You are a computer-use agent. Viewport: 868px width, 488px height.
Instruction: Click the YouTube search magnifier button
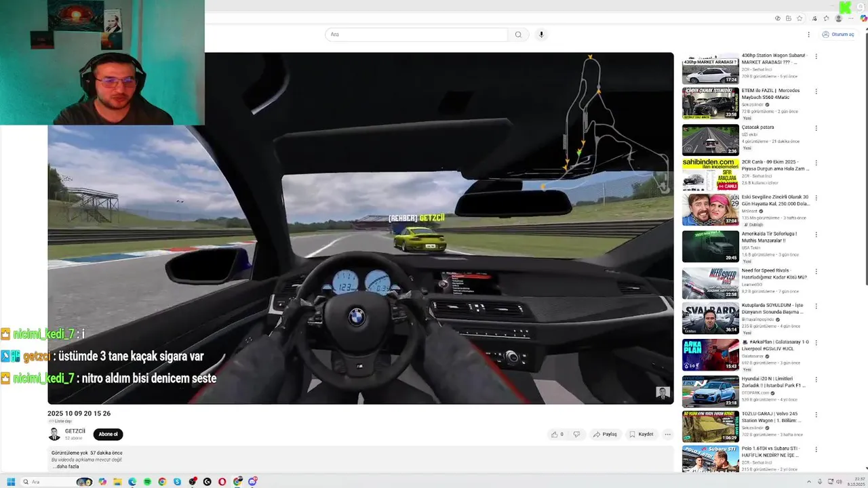(x=518, y=35)
